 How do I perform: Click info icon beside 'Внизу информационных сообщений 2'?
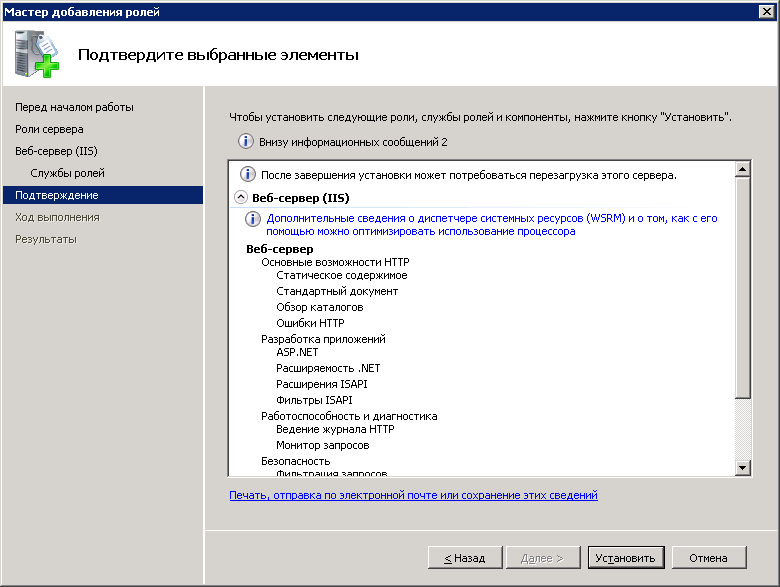(x=246, y=141)
